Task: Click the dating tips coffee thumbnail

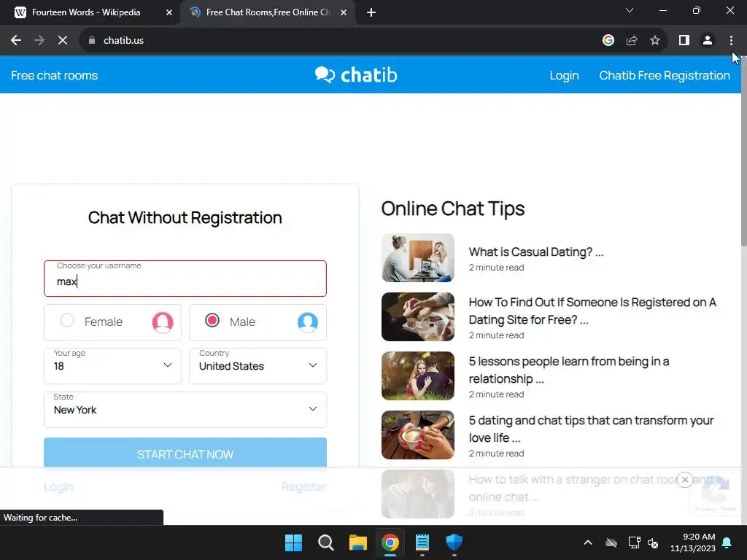Action: tap(418, 435)
